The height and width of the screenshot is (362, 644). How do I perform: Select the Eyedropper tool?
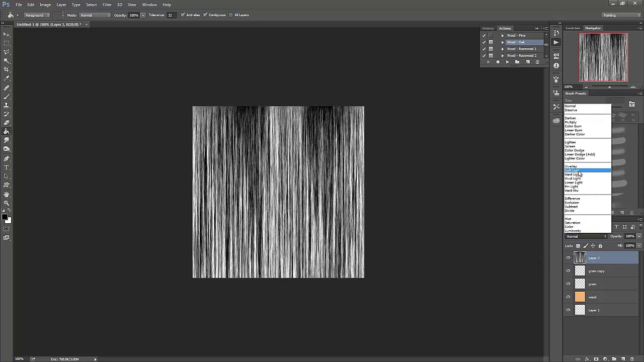pyautogui.click(x=7, y=78)
